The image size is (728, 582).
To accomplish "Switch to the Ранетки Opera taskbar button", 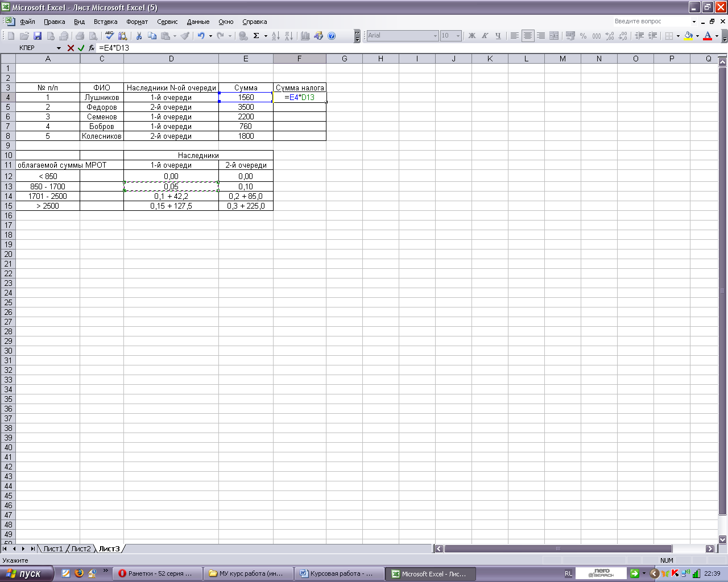I will (158, 573).
